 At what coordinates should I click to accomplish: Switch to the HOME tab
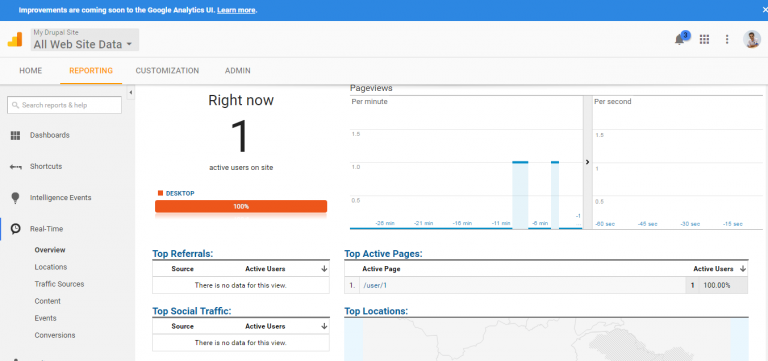click(30, 71)
